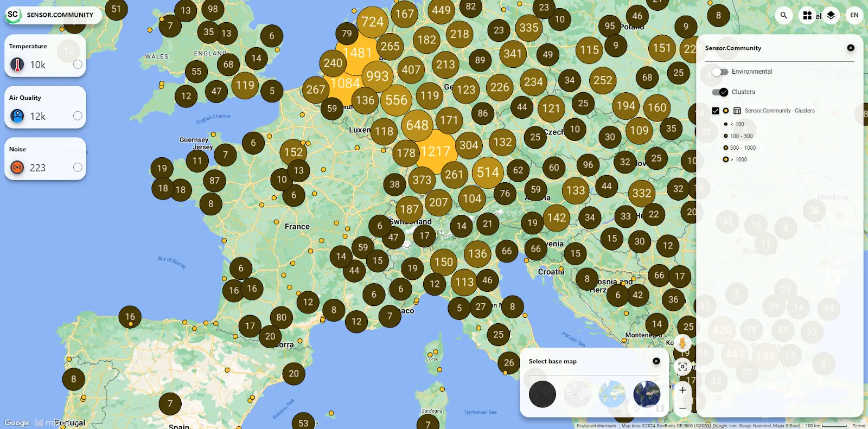Click the Noise sound-wave icon
Viewport: 868px width, 429px height.
click(x=17, y=168)
